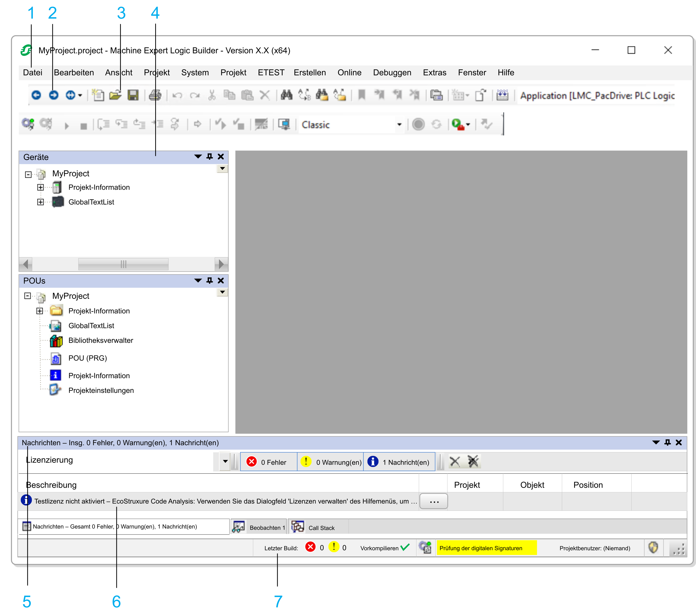Select Projekteinstellungen in POUs tree
The width and height of the screenshot is (696, 616).
click(101, 390)
